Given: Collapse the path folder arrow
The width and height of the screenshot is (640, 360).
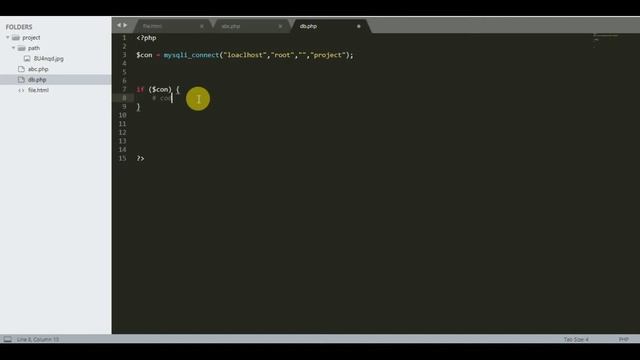Looking at the screenshot, I should click(13, 48).
